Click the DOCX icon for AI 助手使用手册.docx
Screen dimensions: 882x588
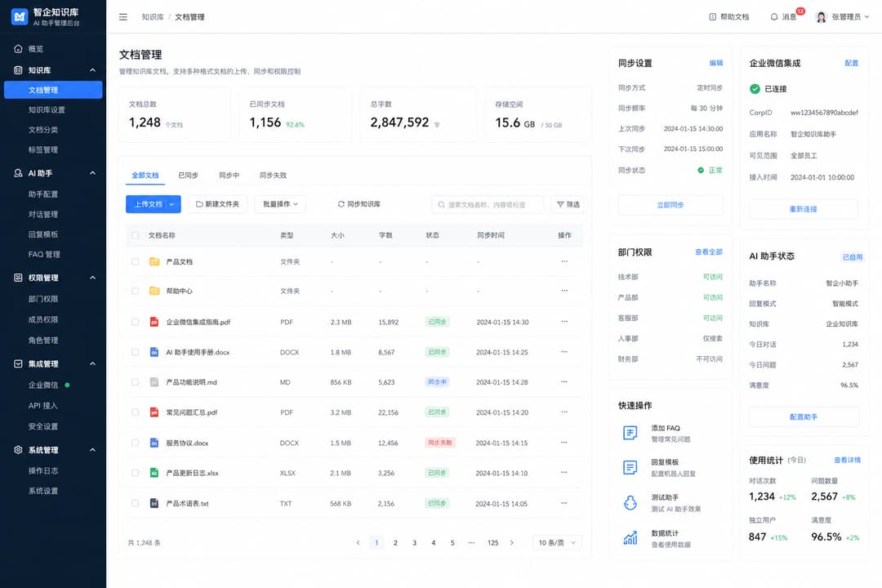[x=154, y=352]
